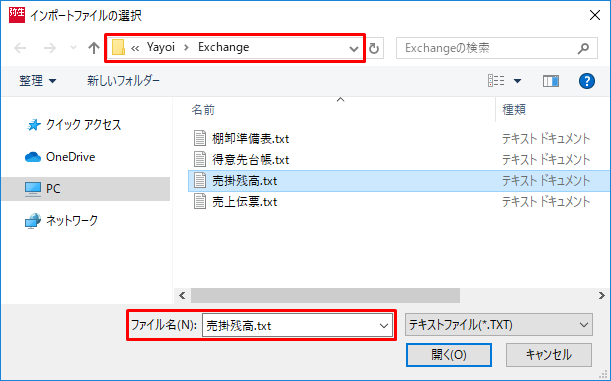Open the 整理 menu
Image resolution: width=611 pixels, height=381 pixels.
pos(37,81)
